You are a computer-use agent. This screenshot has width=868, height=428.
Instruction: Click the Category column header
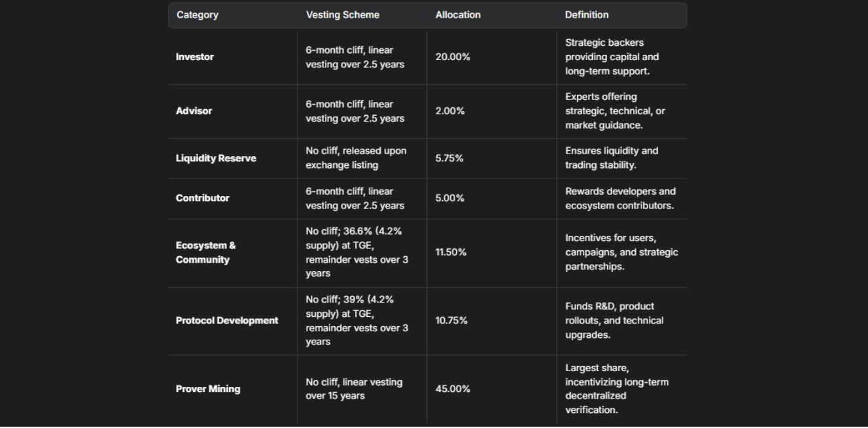pyautogui.click(x=198, y=15)
